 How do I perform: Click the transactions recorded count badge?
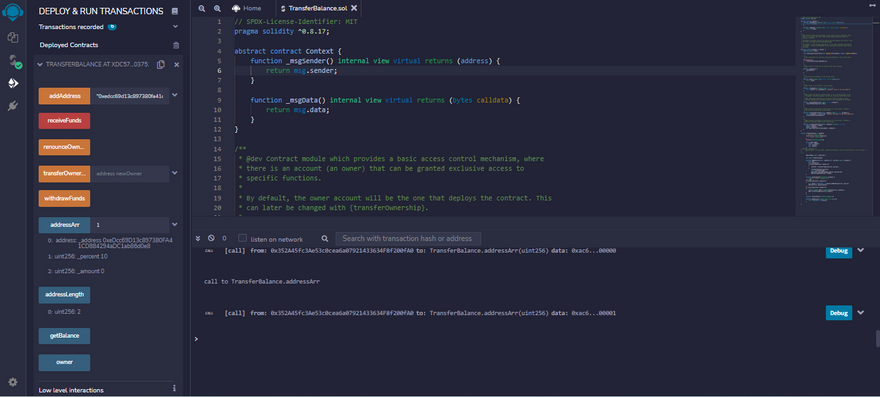[x=112, y=26]
